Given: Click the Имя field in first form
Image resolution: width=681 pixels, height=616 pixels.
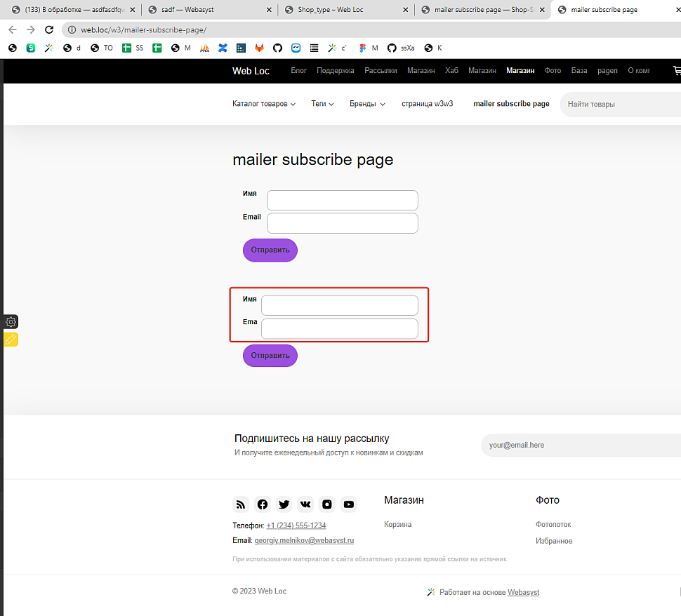Looking at the screenshot, I should pos(342,200).
